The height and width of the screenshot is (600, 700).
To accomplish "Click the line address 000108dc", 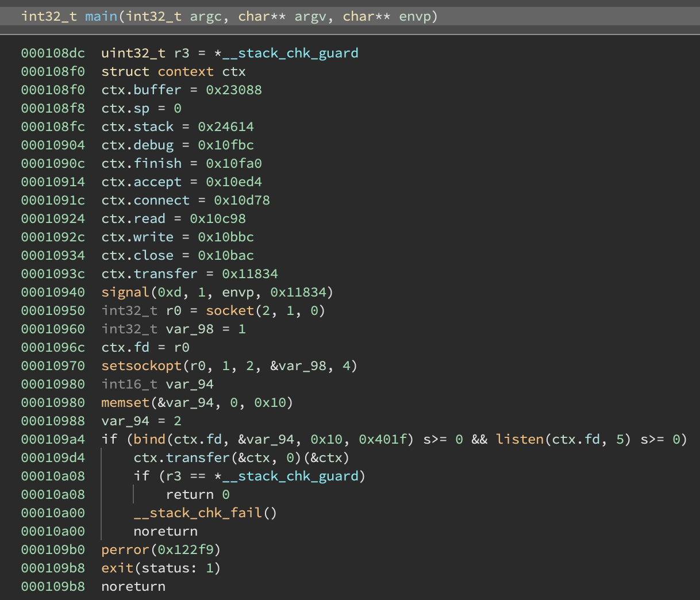I will (x=53, y=53).
